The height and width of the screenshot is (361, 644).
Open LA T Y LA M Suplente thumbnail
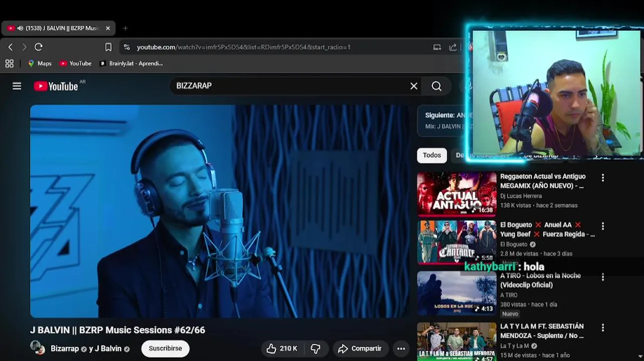(x=457, y=342)
